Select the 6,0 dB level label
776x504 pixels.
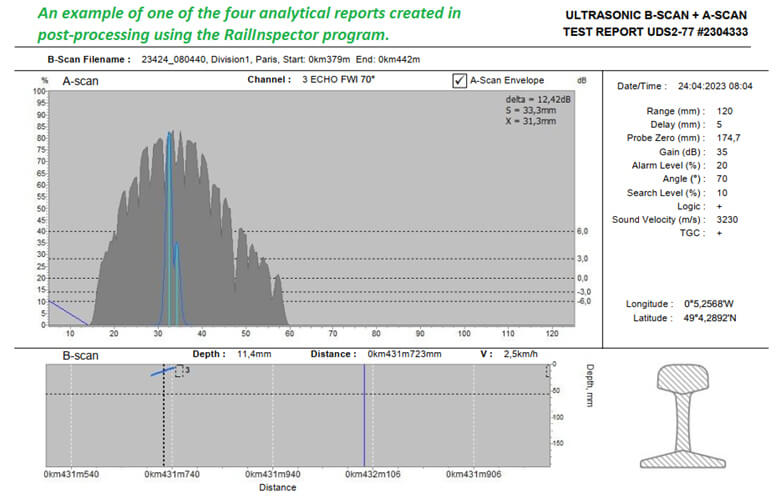[582, 231]
